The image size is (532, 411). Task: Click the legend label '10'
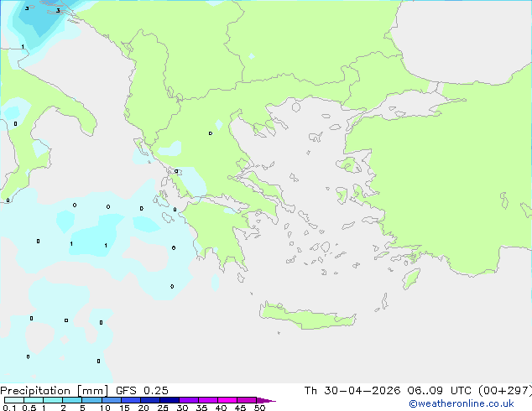point(105,408)
